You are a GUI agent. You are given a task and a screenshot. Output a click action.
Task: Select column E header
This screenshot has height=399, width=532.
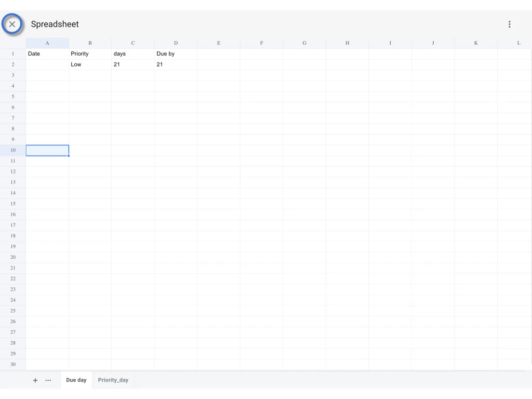pyautogui.click(x=219, y=43)
